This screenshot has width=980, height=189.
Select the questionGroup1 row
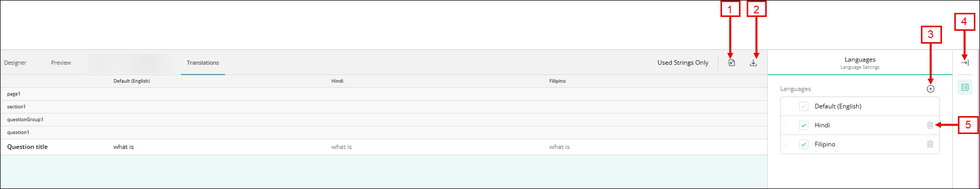coord(384,120)
